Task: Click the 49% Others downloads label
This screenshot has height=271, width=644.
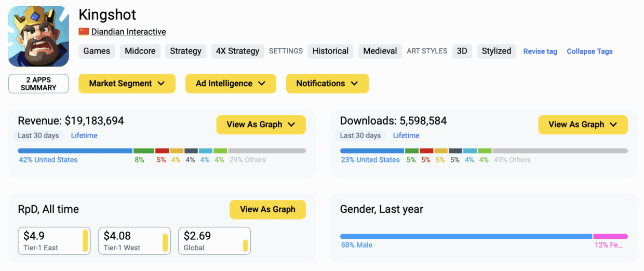Action: click(512, 160)
